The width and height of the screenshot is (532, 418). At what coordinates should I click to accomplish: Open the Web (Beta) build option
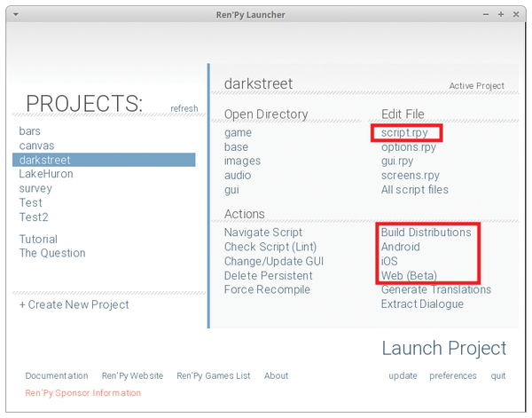click(409, 275)
